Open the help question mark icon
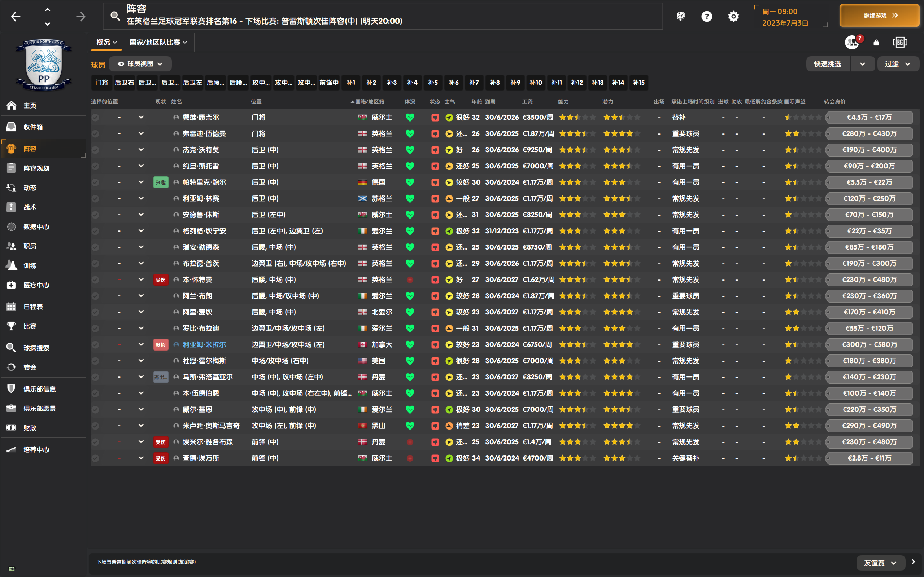The height and width of the screenshot is (577, 924). pos(707,17)
